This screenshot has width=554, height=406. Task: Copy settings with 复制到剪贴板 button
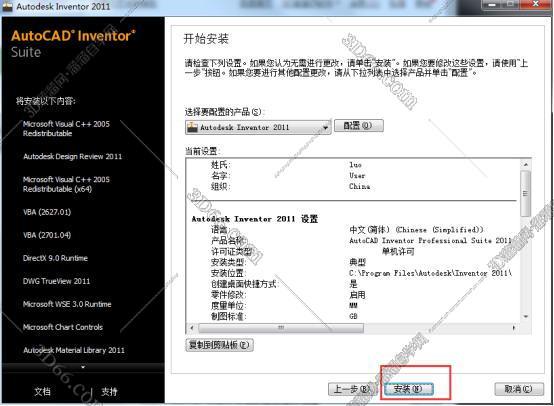[x=219, y=345]
